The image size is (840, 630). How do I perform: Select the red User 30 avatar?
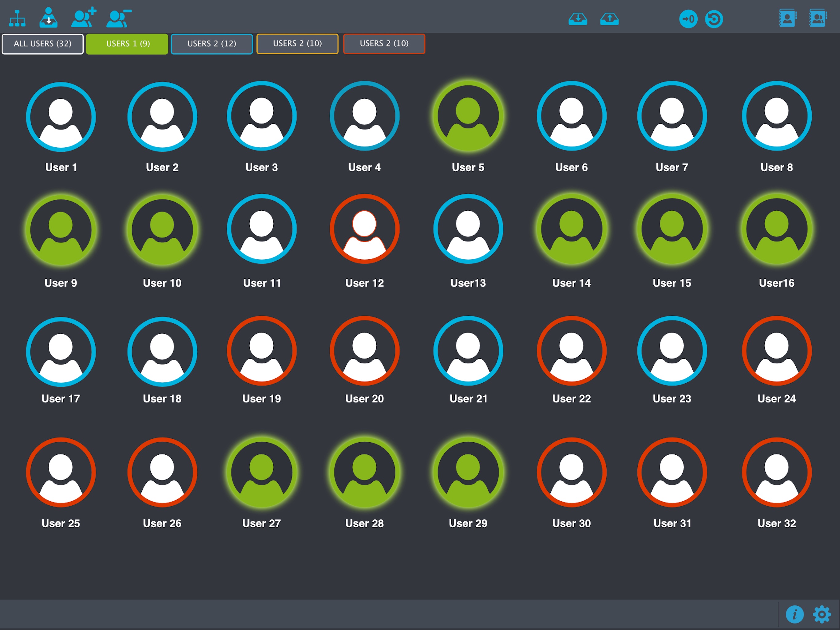click(x=572, y=472)
